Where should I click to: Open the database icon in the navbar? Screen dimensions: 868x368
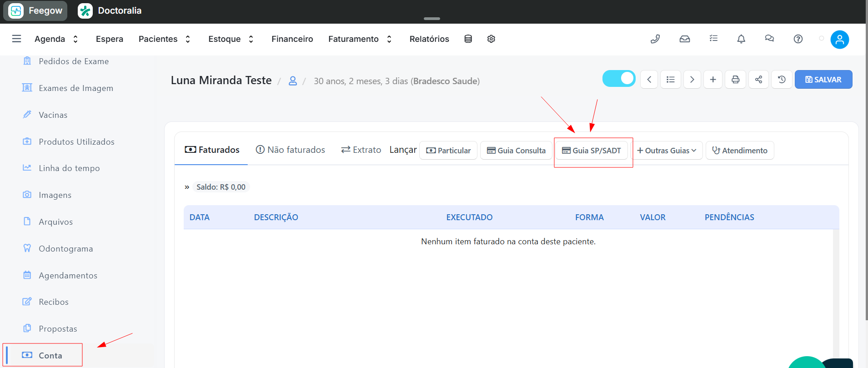click(468, 39)
